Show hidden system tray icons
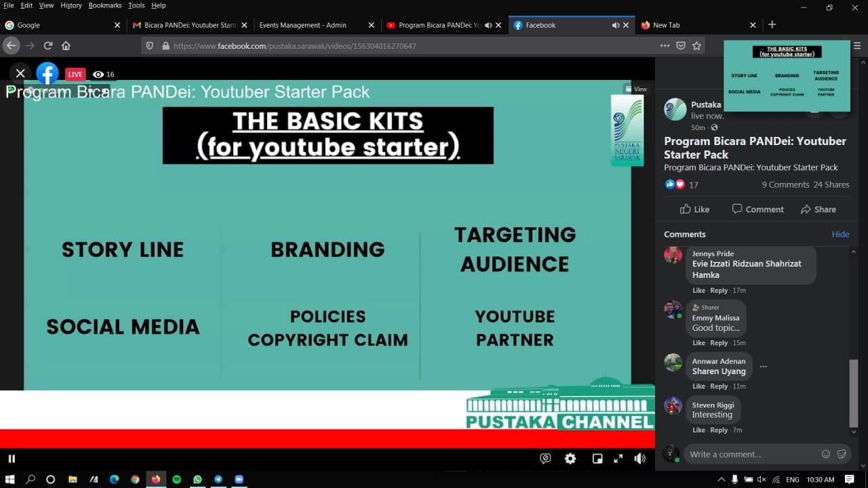 [722, 479]
